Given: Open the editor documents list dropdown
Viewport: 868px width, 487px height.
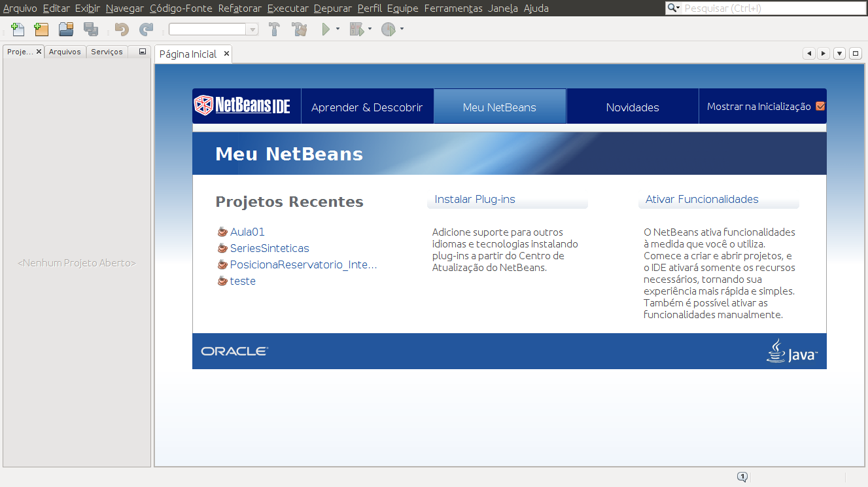Looking at the screenshot, I should (840, 54).
